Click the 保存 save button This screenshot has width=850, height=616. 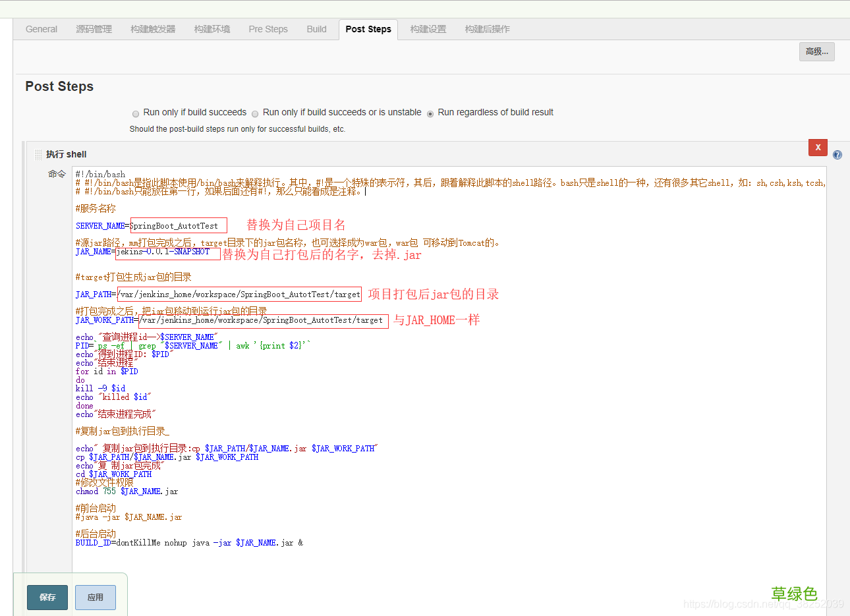(47, 597)
